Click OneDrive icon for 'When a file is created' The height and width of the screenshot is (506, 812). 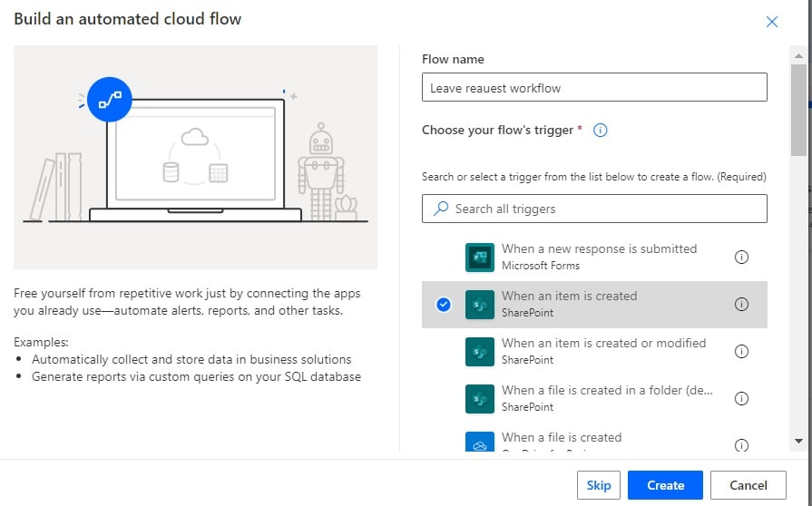pos(480,442)
